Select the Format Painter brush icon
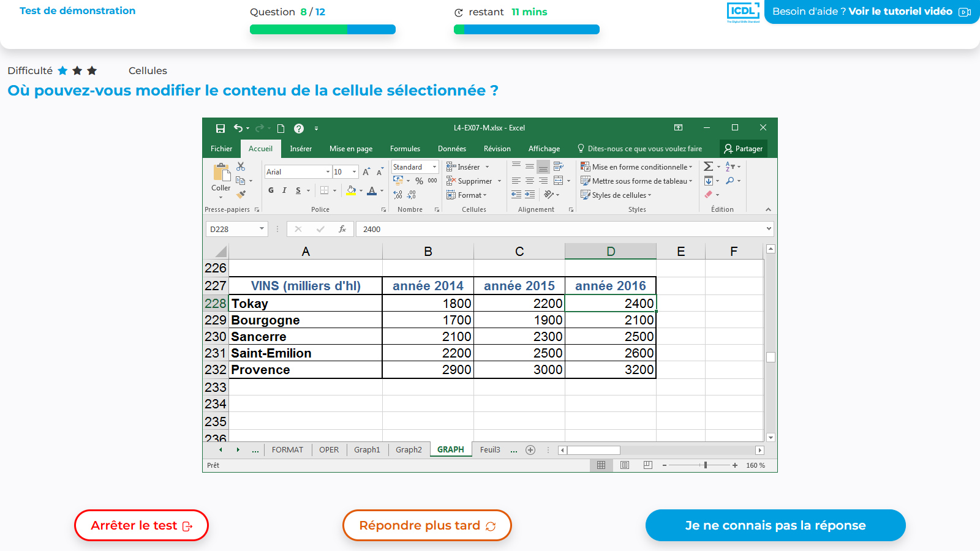 coord(241,194)
